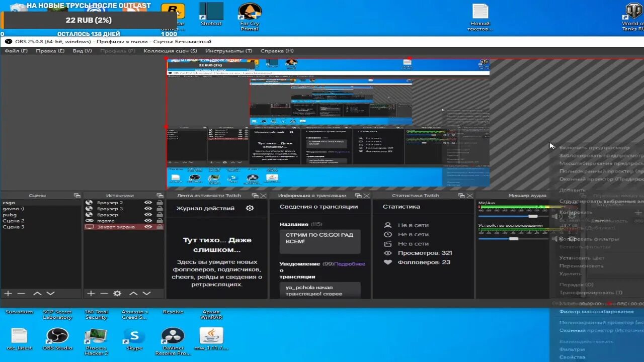
Task: Float the Информация о трансляции dock
Action: pos(358,196)
